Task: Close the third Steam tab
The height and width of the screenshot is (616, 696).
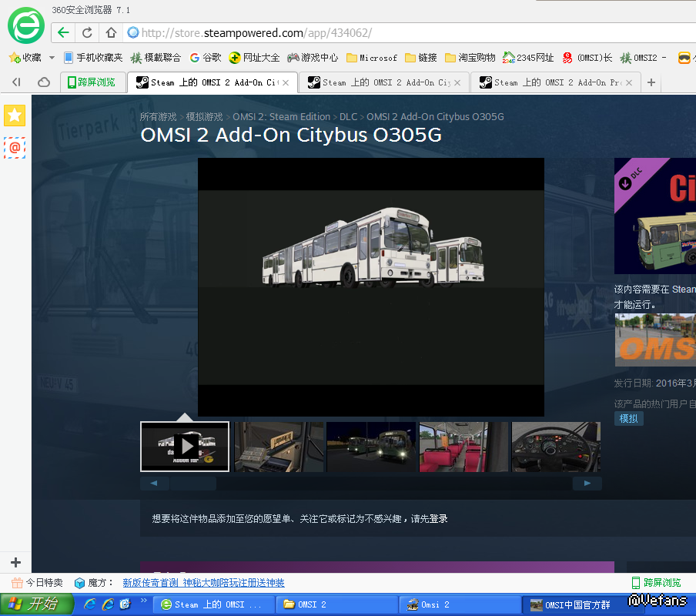Action: click(x=629, y=82)
